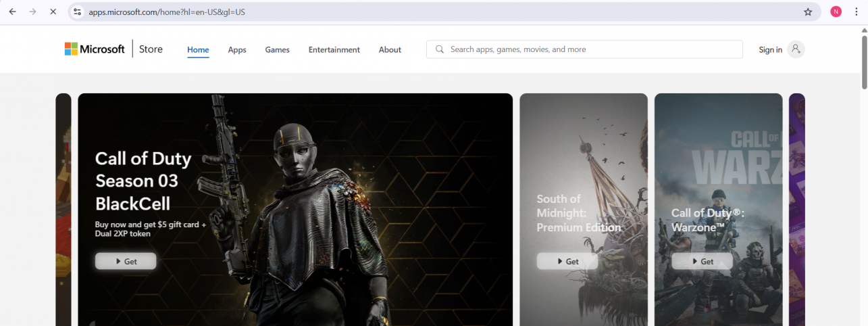Bookmark this page with the star icon
Screen dimensions: 868x326
tap(808, 11)
